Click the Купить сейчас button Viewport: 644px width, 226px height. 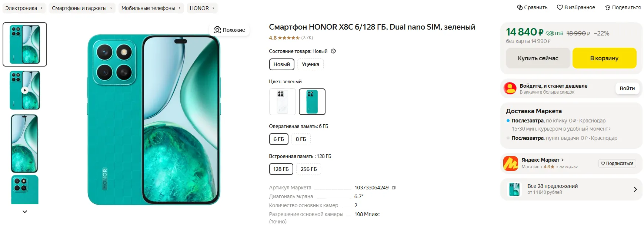[x=538, y=58]
